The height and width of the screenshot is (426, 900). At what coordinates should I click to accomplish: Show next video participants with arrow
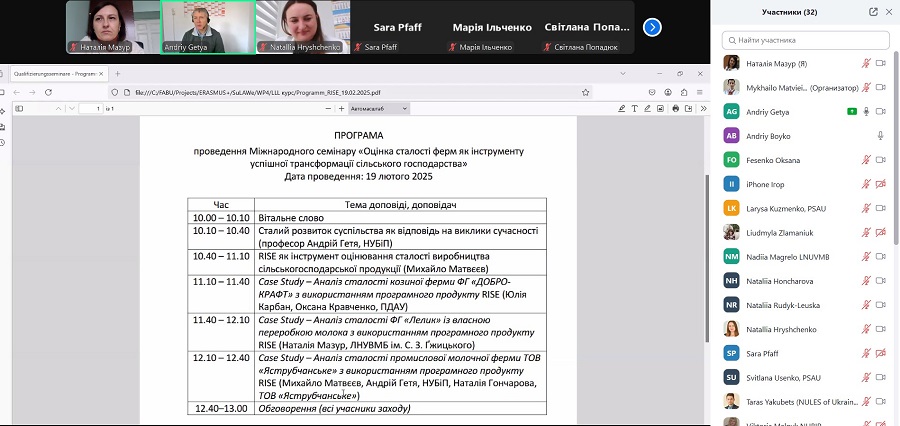[652, 27]
